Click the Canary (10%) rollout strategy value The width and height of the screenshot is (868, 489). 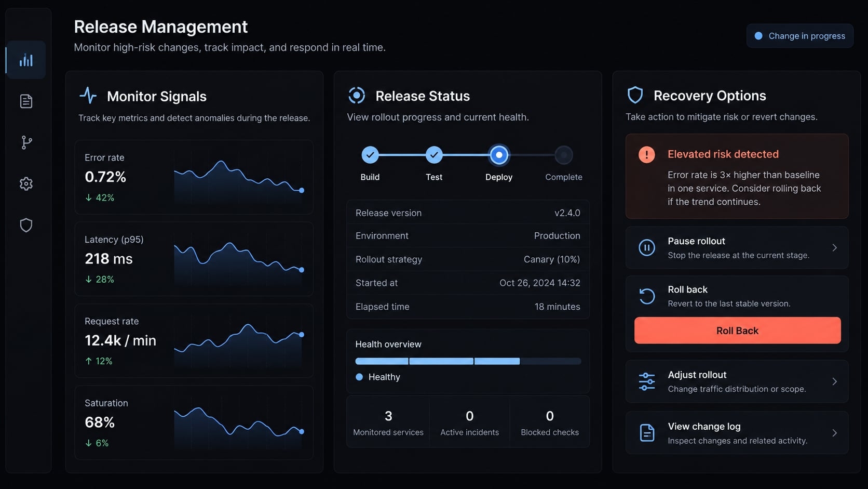pos(551,259)
